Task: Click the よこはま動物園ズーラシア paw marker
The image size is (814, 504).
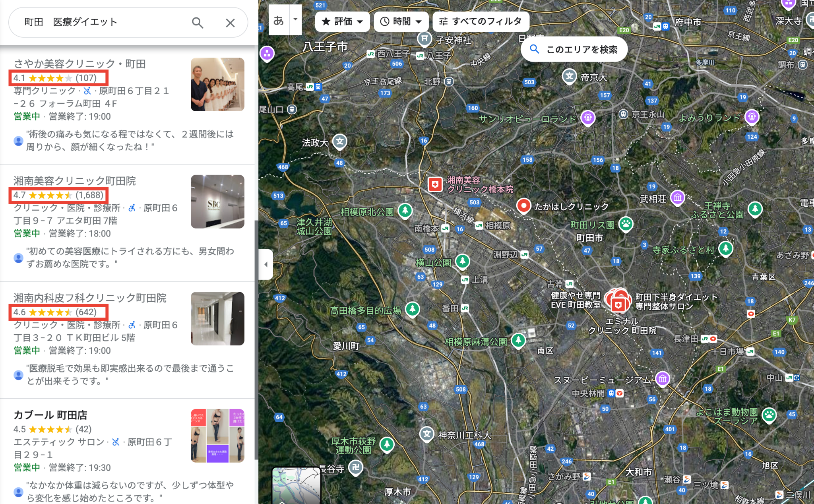Action: pos(769,415)
